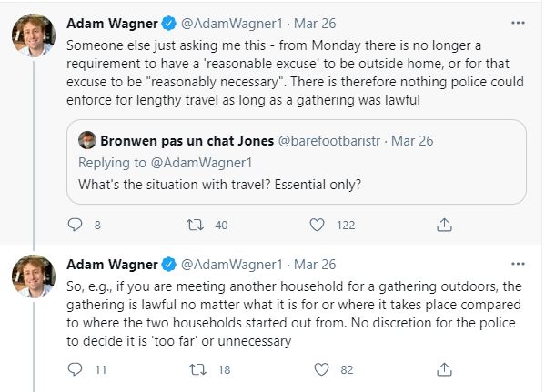Open the more options menu on second tweet

click(518, 264)
